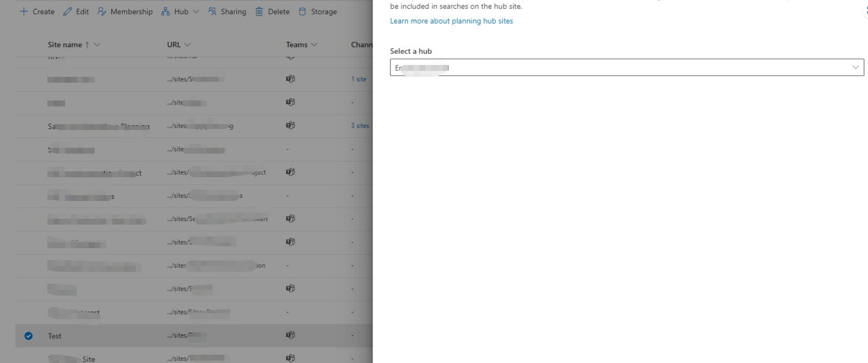Click the Teams icon beside the "1 site" link

click(x=290, y=78)
